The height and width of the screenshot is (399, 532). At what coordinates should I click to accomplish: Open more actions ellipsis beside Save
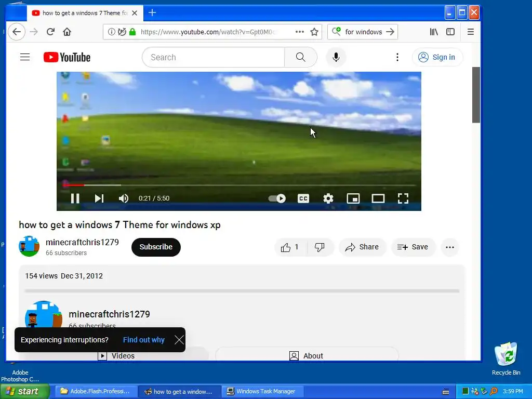point(450,247)
